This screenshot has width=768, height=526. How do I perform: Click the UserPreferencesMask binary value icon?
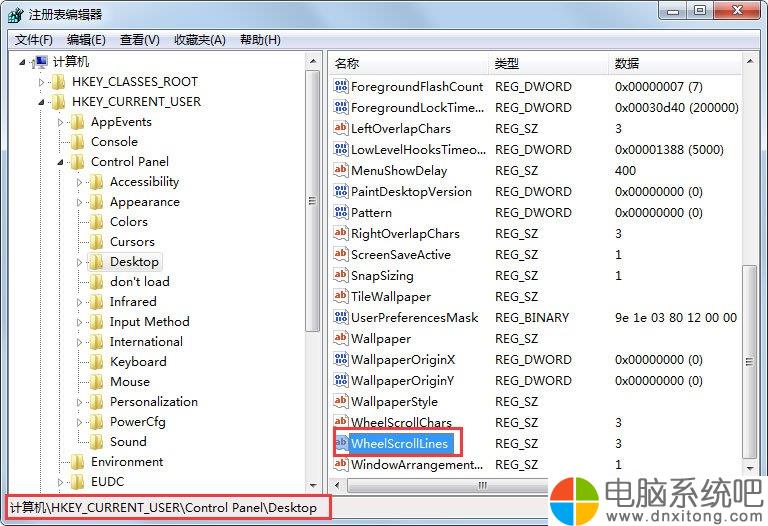[341, 317]
